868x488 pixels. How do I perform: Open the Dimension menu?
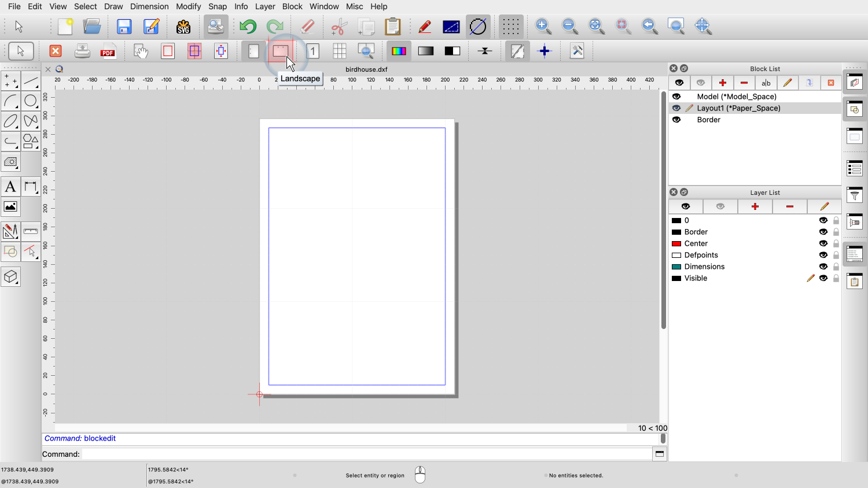click(x=149, y=6)
